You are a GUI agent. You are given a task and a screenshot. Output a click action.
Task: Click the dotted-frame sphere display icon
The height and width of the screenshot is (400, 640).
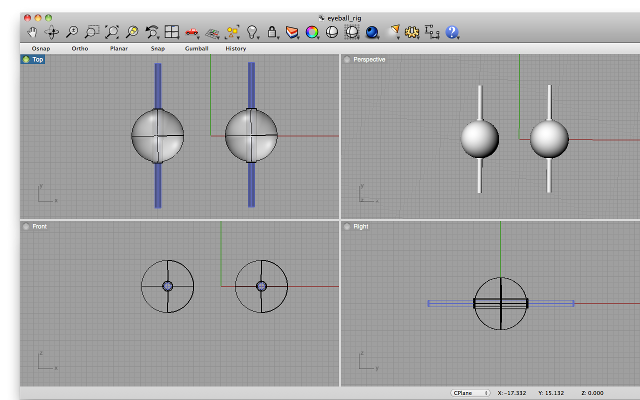[x=351, y=32]
